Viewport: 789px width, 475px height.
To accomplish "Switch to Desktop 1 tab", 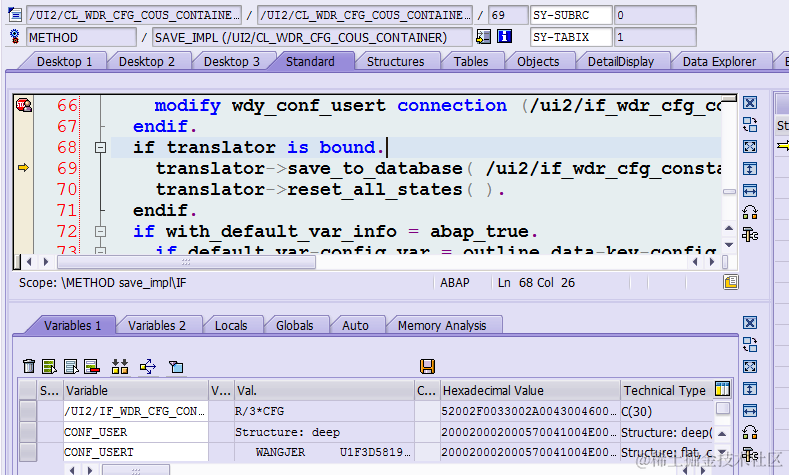I will 64,61.
